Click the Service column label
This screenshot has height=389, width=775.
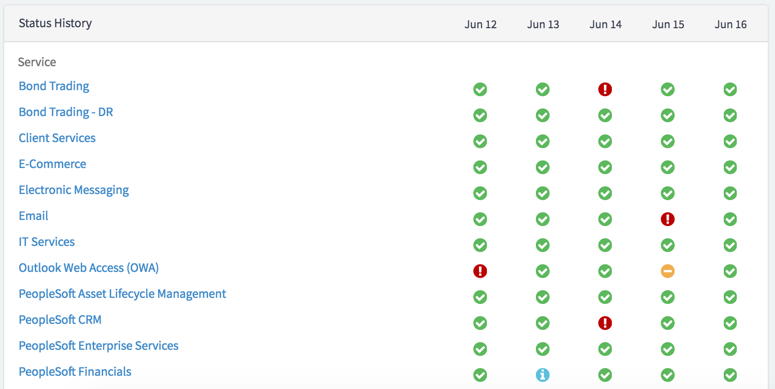click(x=37, y=62)
